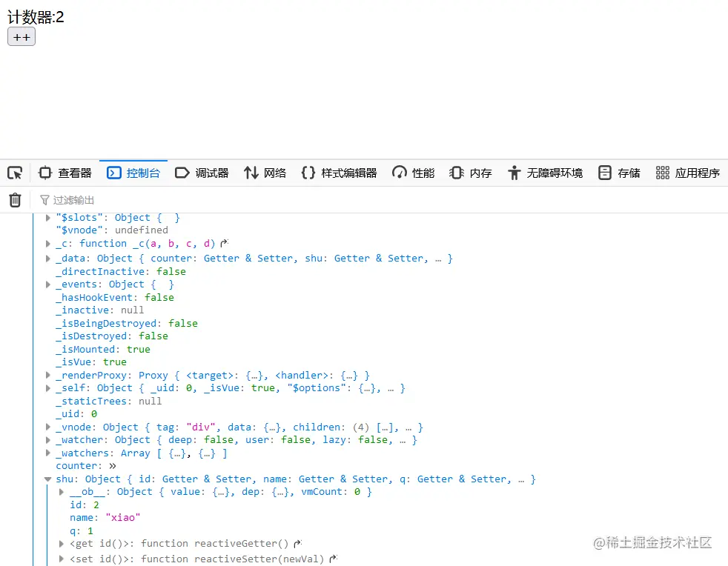
Task: Clear console output with trash icon
Action: pyautogui.click(x=15, y=200)
